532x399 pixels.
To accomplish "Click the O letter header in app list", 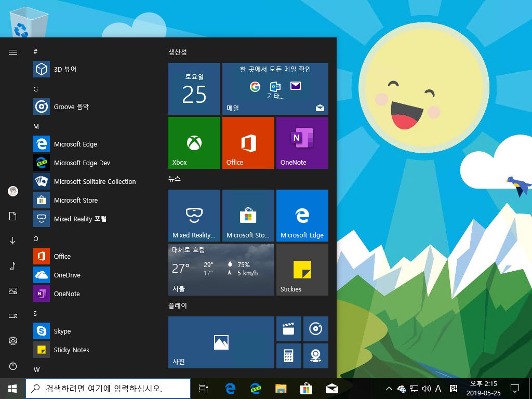I will 36,239.
